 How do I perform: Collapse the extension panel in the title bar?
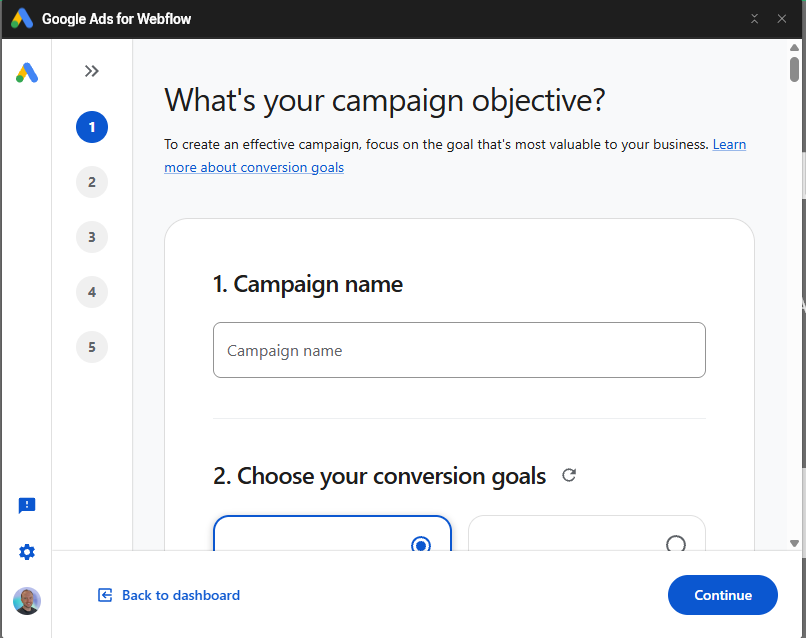[754, 19]
